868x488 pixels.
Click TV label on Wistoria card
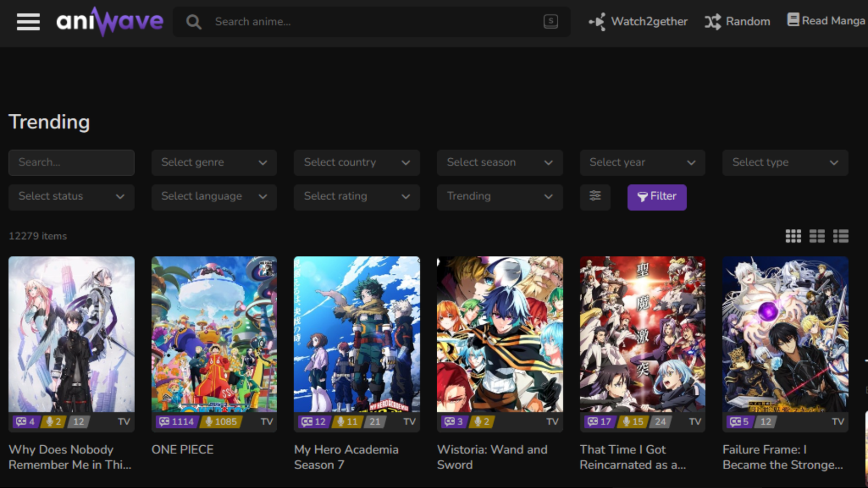click(552, 421)
